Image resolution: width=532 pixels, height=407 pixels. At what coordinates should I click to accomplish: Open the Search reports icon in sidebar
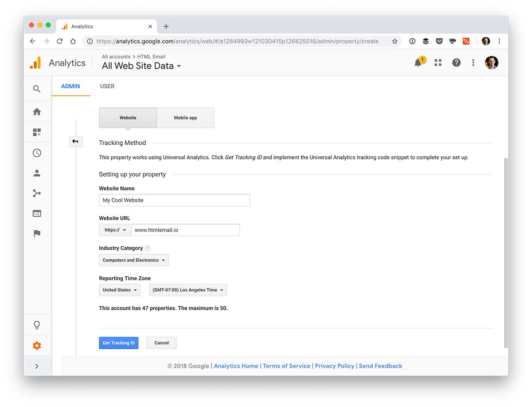[x=37, y=89]
